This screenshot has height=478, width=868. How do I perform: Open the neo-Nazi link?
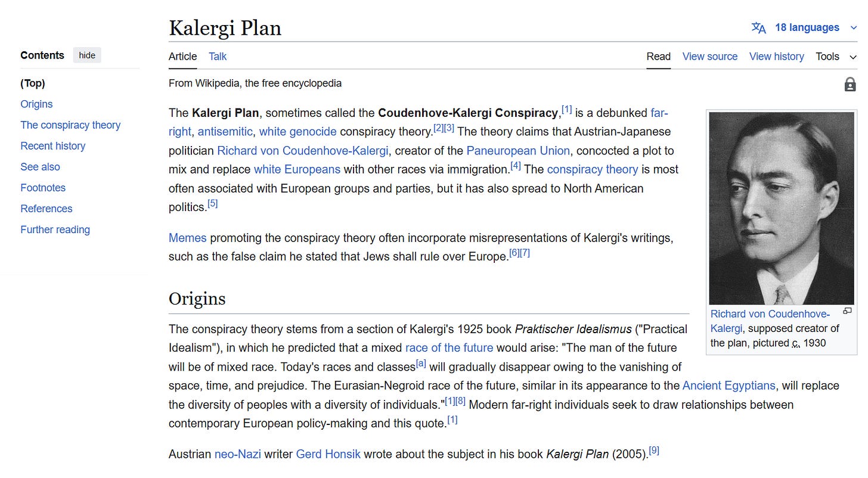pos(238,454)
